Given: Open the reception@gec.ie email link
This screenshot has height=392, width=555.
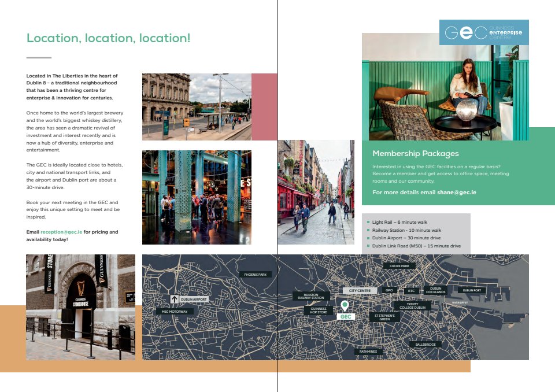Looking at the screenshot, I should 61,232.
